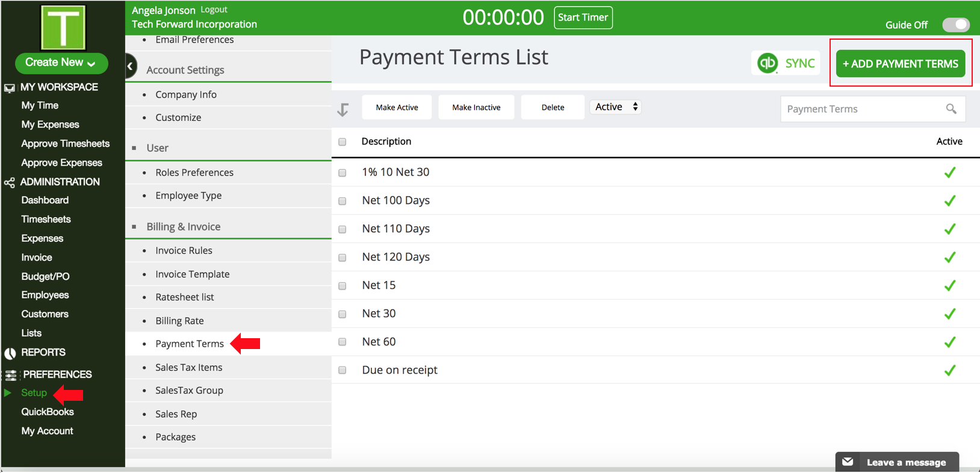Open the Create New dropdown

[61, 63]
